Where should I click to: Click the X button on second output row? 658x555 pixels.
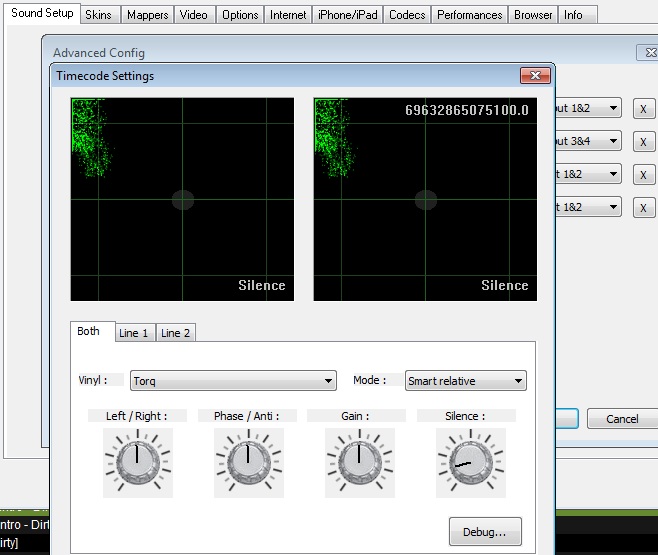point(643,142)
